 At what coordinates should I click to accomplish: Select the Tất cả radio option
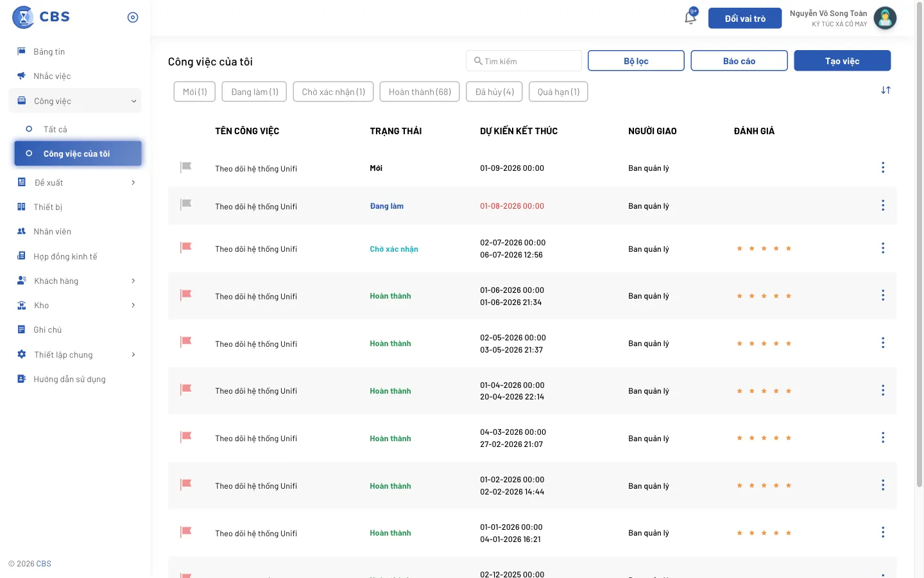click(x=29, y=129)
